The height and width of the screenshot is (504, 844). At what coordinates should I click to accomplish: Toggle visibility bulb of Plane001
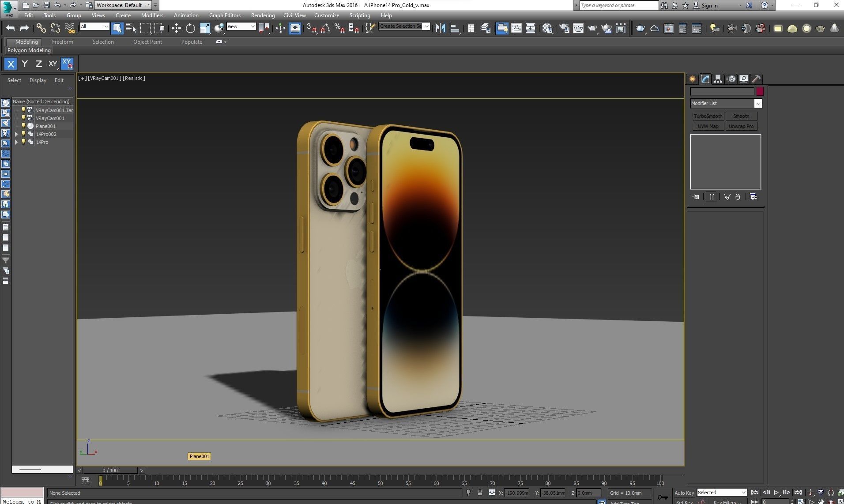[x=23, y=126]
